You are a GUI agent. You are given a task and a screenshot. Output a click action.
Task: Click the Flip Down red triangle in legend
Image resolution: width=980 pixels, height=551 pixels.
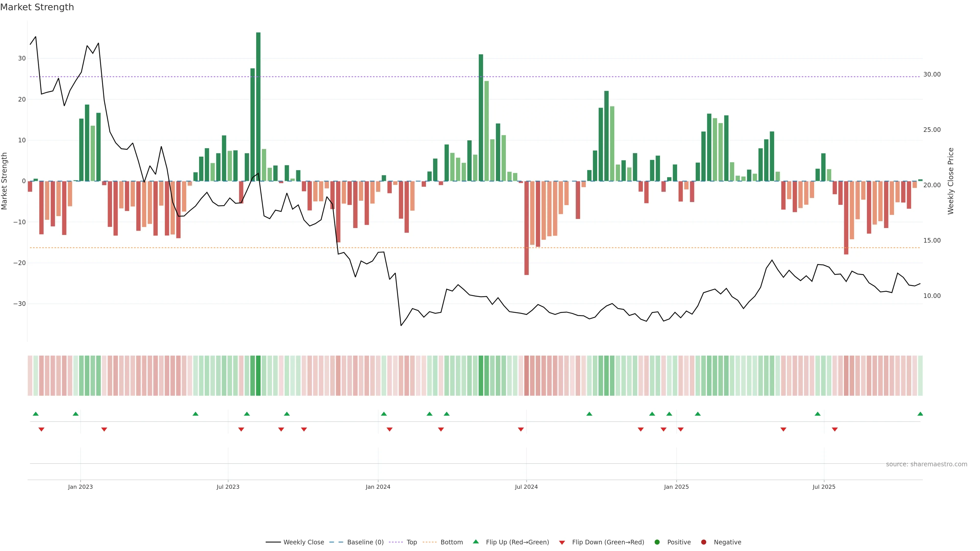click(562, 543)
